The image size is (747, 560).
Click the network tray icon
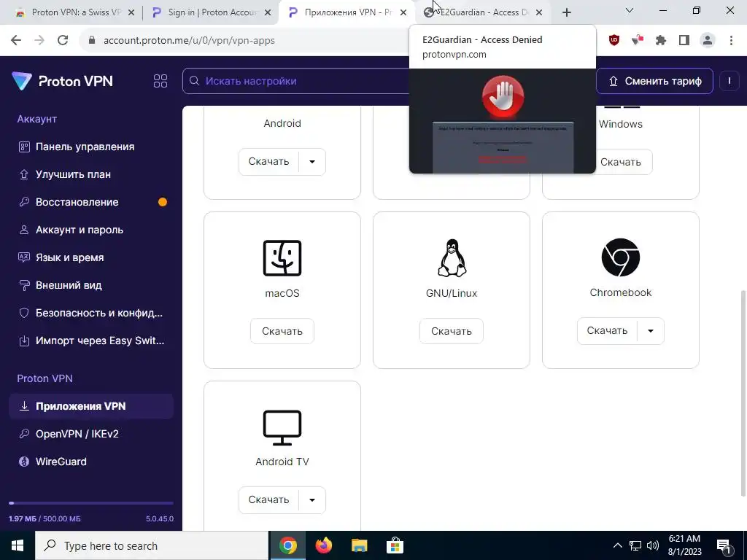(635, 545)
